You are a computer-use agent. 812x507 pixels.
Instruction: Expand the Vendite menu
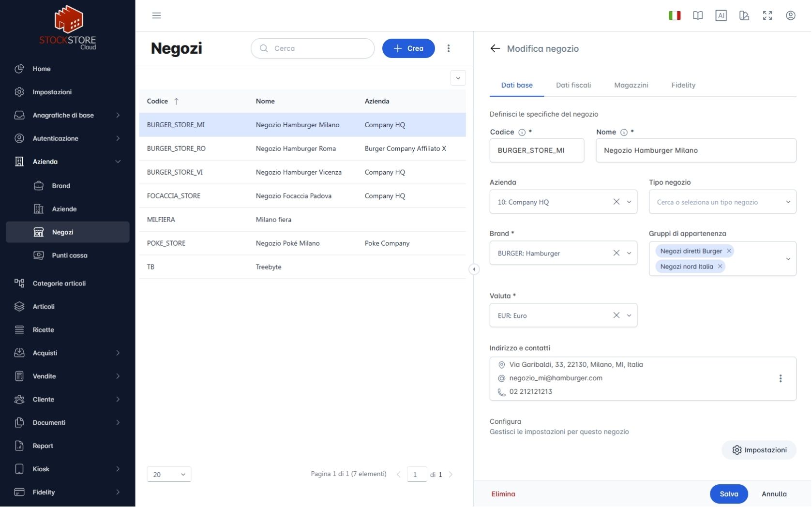point(68,376)
